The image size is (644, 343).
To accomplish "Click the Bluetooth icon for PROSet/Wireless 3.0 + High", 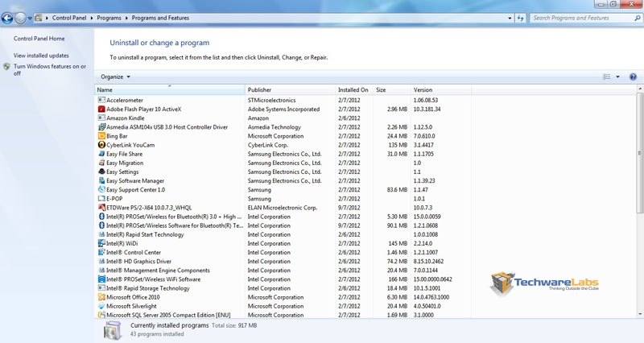I will tap(101, 217).
